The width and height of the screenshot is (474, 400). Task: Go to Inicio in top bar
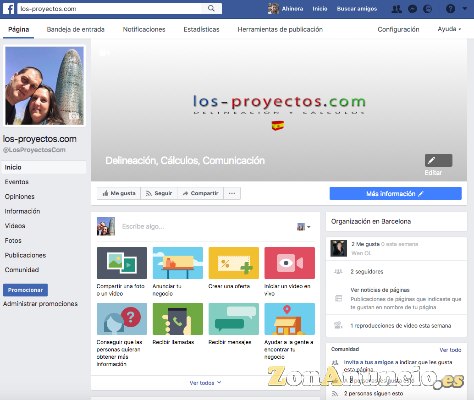[320, 9]
